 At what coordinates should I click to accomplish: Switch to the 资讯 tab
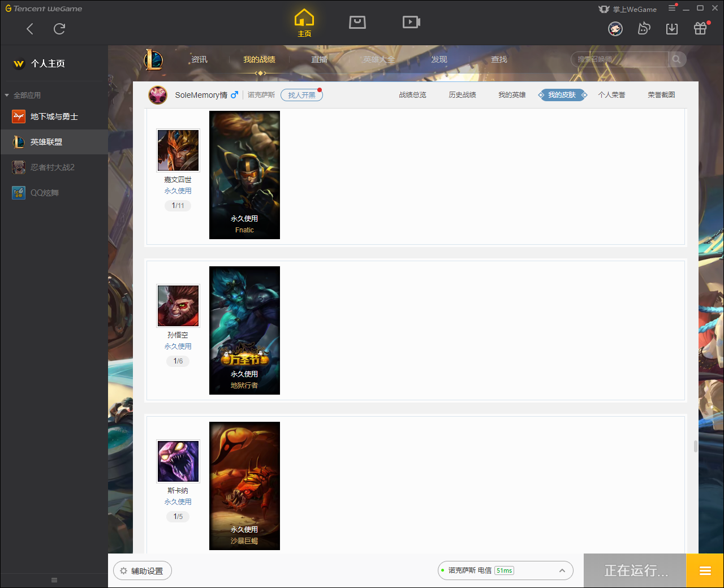point(199,59)
